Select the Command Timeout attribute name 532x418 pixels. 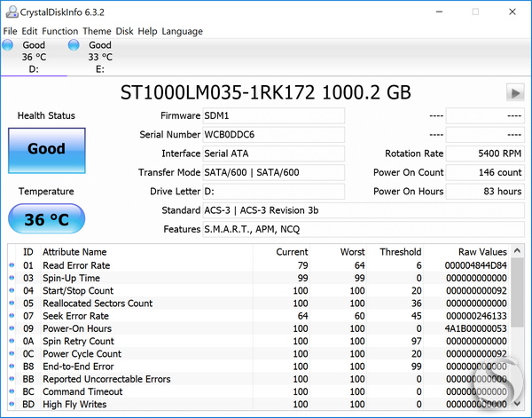click(x=82, y=391)
